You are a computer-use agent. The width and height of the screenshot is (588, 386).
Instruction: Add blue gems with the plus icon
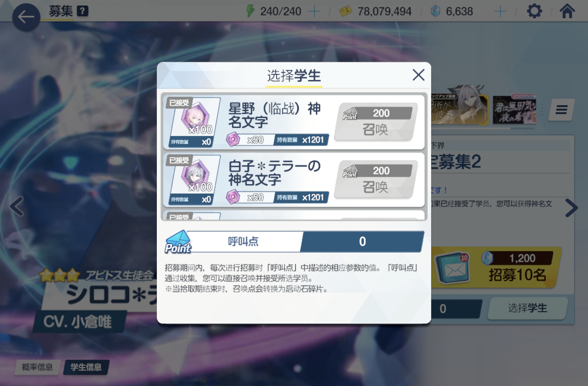(500, 11)
